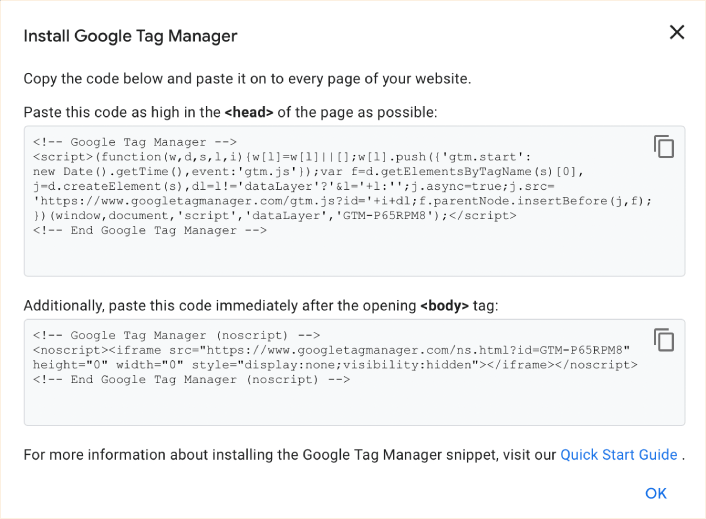
Task: Click the Install Google Tag Manager title
Action: click(x=130, y=37)
